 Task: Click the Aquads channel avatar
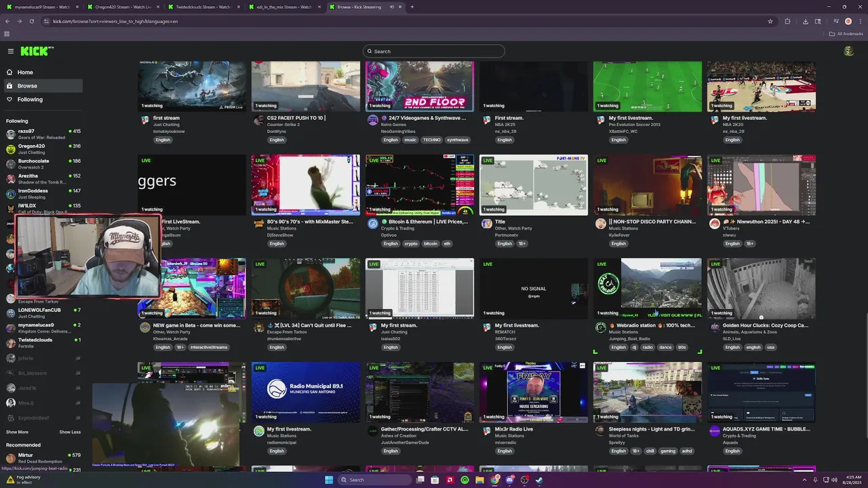point(714,431)
